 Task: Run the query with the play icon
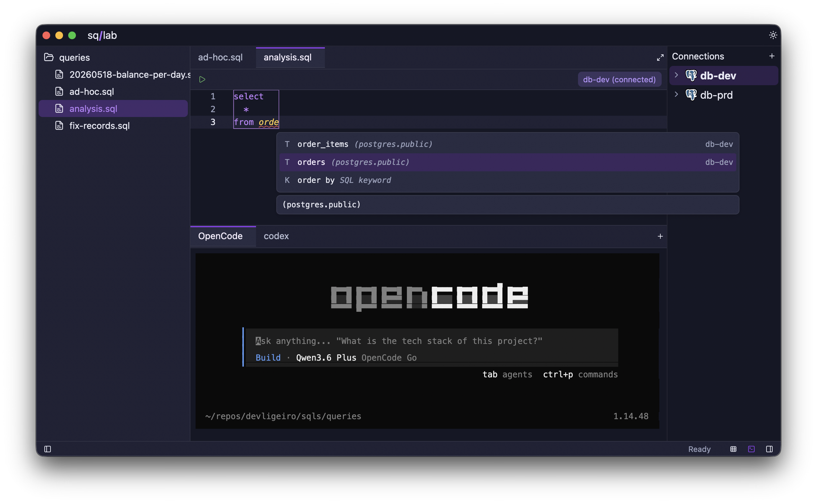pyautogui.click(x=202, y=79)
